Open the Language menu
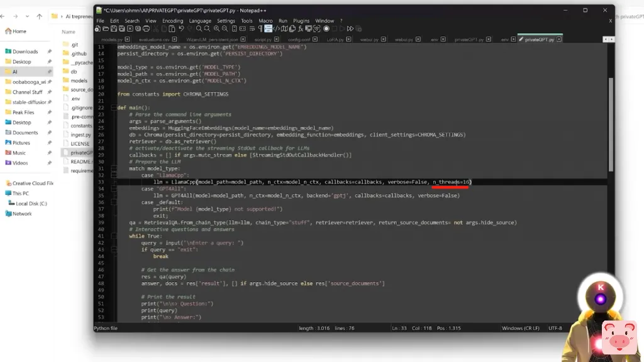This screenshot has height=362, width=644. [200, 21]
